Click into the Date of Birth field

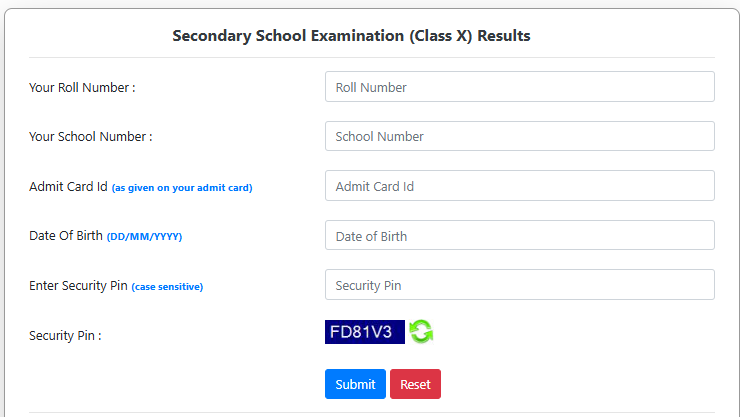pyautogui.click(x=519, y=236)
